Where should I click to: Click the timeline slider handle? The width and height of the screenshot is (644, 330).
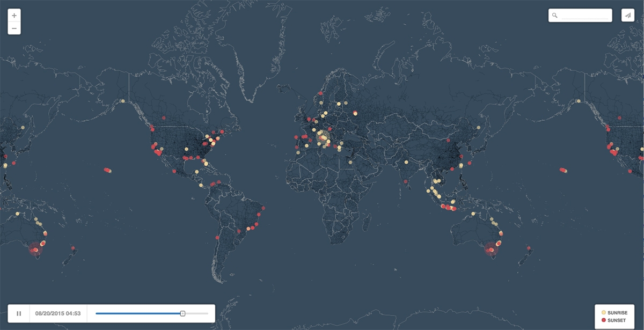182,313
